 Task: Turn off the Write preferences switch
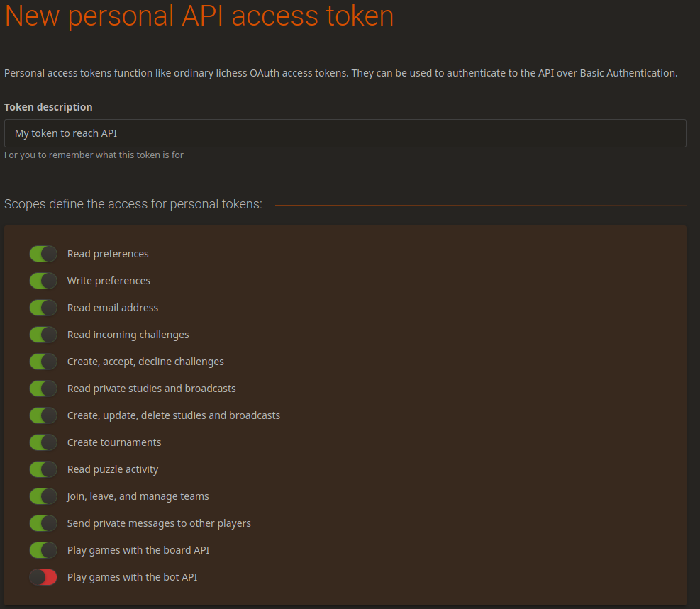43,281
